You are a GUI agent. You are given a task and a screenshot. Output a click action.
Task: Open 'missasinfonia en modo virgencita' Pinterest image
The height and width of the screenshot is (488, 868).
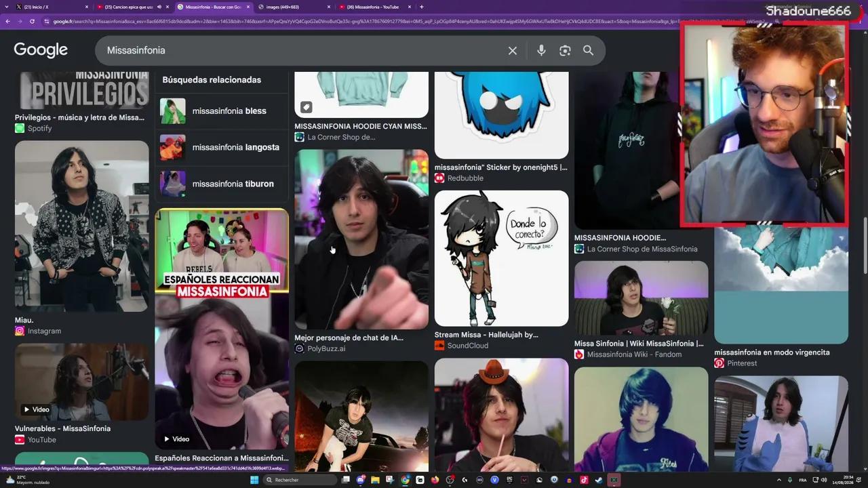[x=781, y=285]
